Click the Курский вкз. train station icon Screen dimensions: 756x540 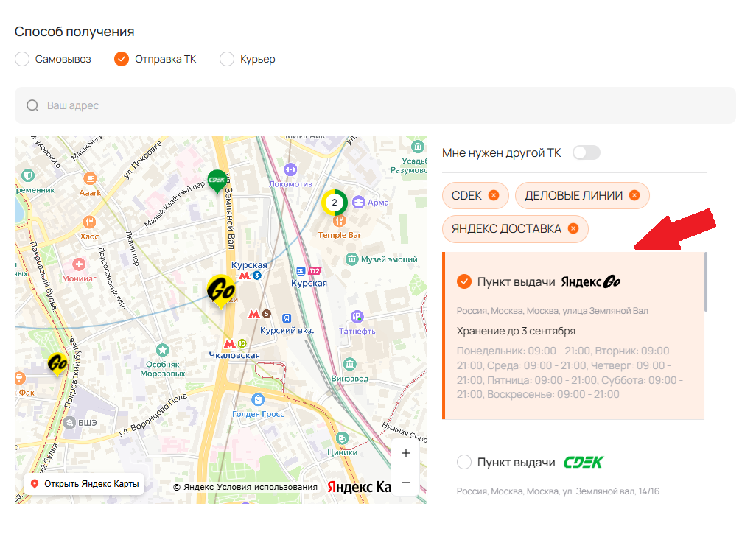point(287,318)
